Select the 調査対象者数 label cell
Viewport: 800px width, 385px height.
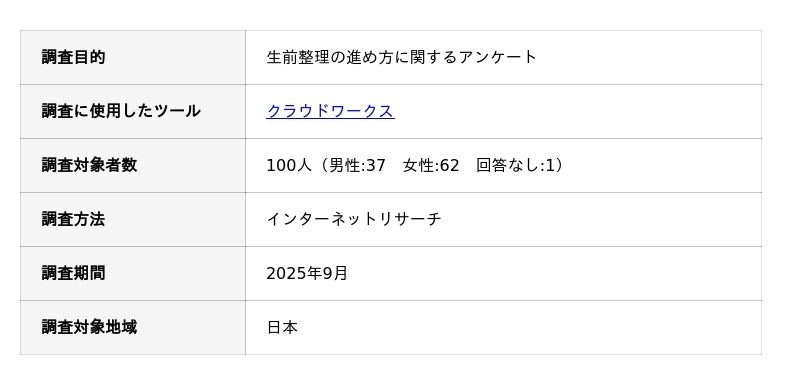tap(133, 165)
